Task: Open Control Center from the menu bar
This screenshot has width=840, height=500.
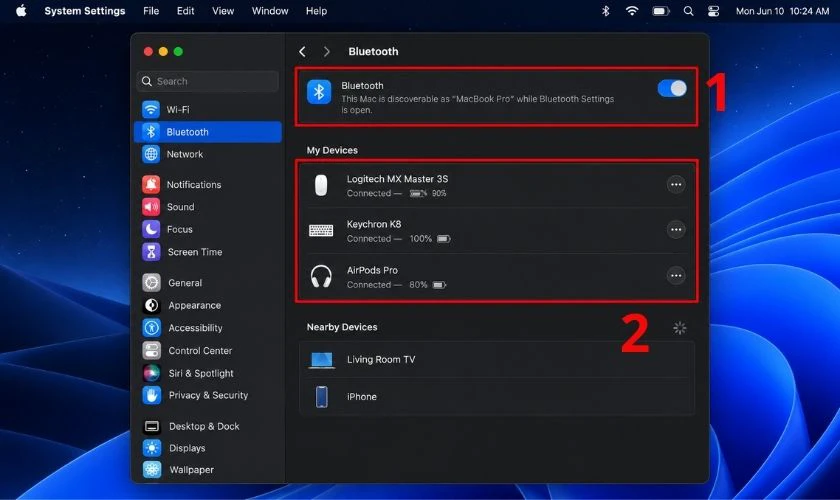Action: [x=714, y=11]
